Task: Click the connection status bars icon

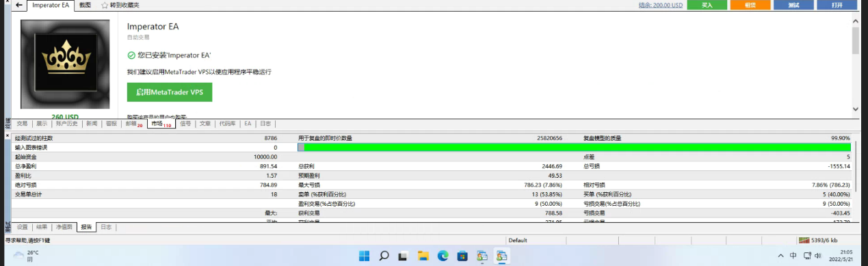Action: click(x=804, y=240)
